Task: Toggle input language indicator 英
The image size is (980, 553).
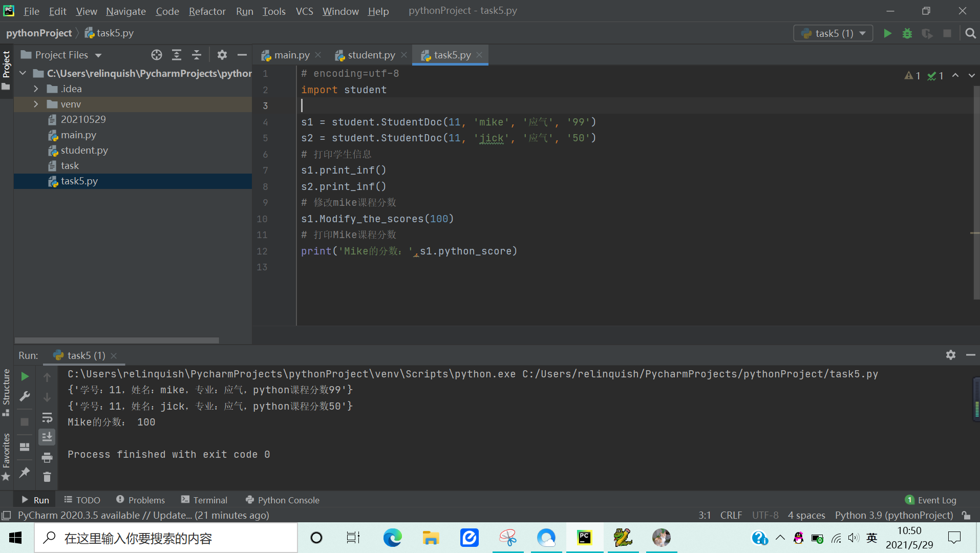Action: point(872,538)
